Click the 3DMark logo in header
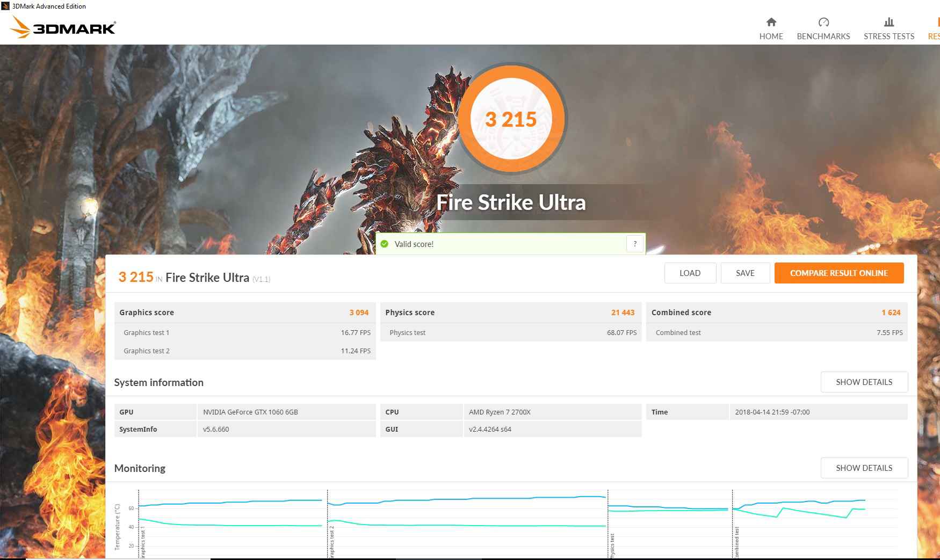940x560 pixels. (63, 27)
